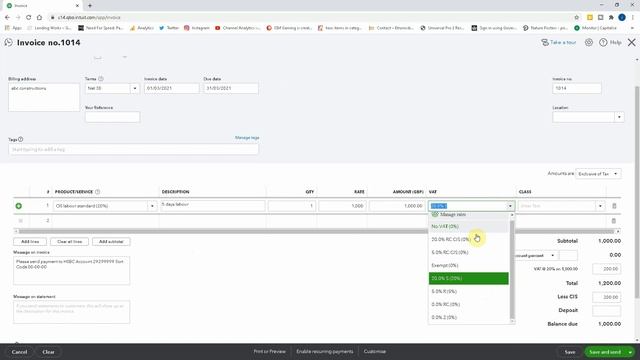This screenshot has width=640, height=360.
Task: Click Customise in footer
Action: click(374, 351)
